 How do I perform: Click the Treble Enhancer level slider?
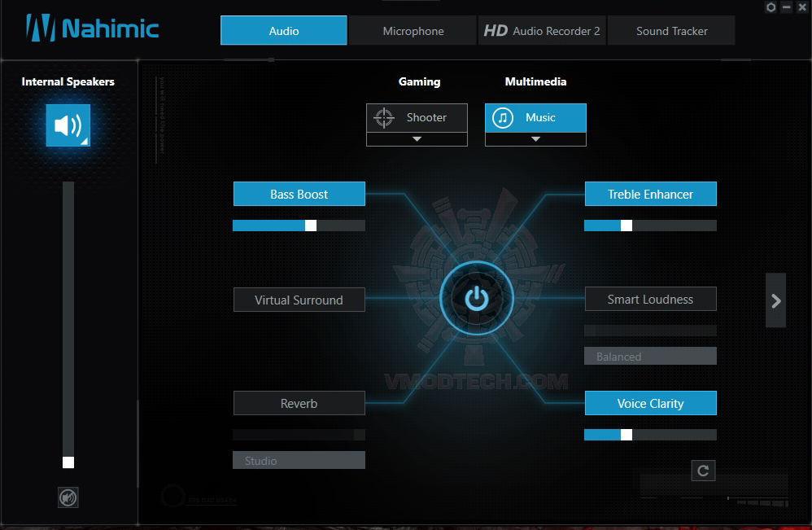pyautogui.click(x=650, y=226)
